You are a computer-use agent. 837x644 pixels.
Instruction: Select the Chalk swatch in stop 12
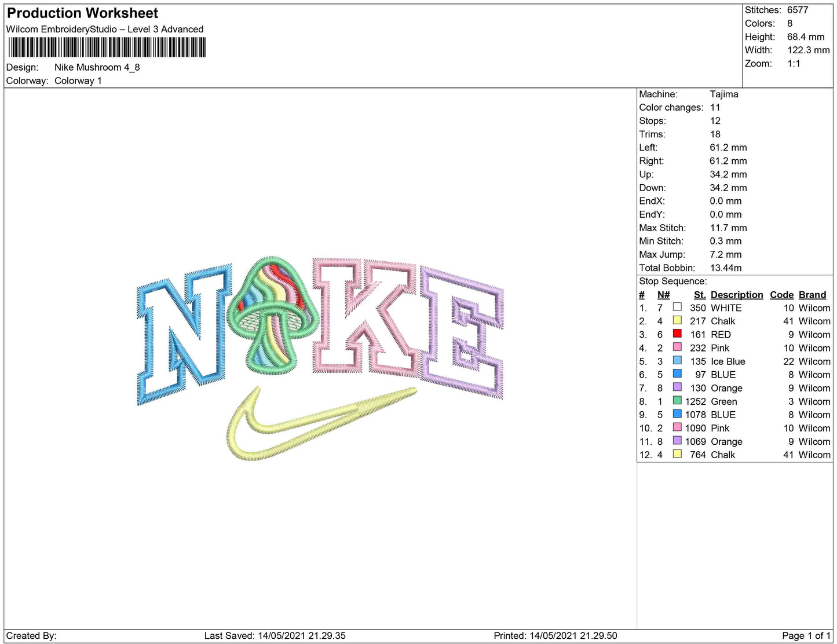pyautogui.click(x=677, y=454)
